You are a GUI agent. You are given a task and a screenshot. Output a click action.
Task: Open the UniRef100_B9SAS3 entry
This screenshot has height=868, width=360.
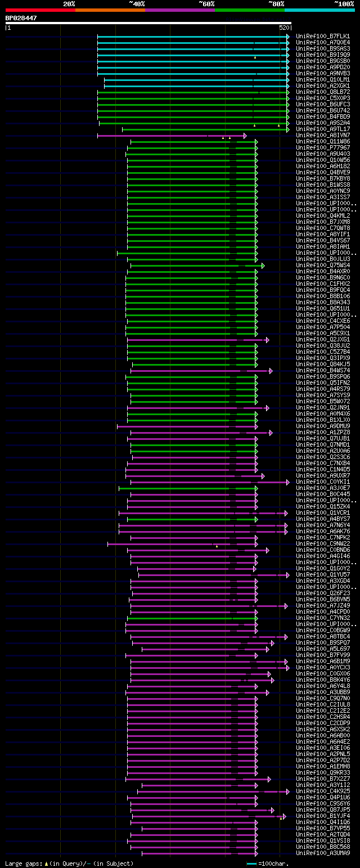coord(323,48)
